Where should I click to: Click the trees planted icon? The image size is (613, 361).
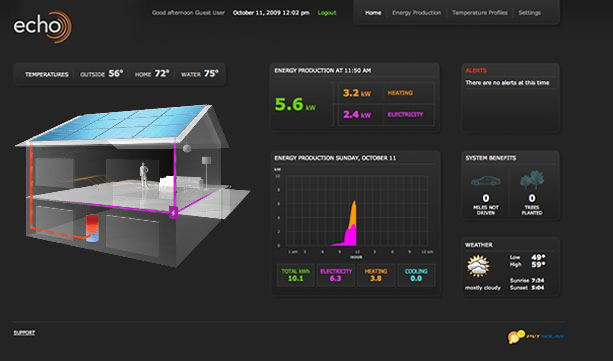tap(532, 180)
